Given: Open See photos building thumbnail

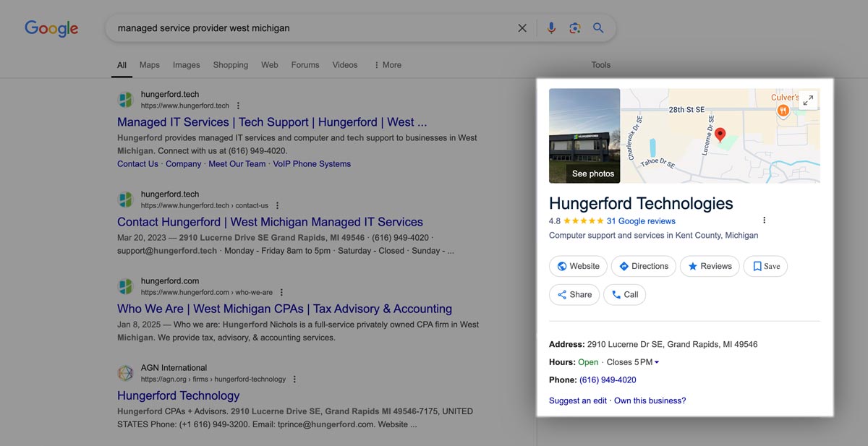Looking at the screenshot, I should (584, 136).
